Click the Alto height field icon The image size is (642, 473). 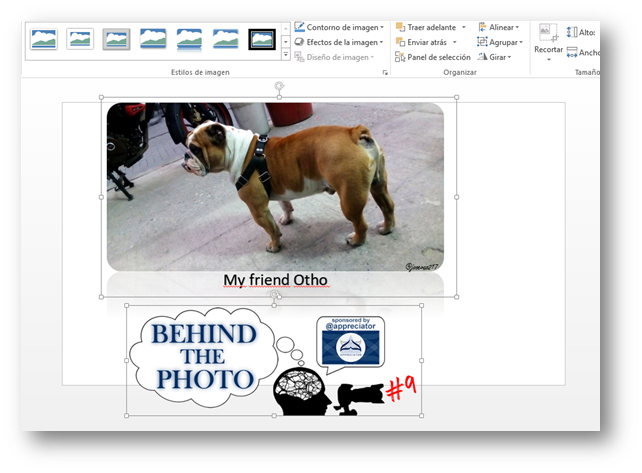tap(572, 32)
